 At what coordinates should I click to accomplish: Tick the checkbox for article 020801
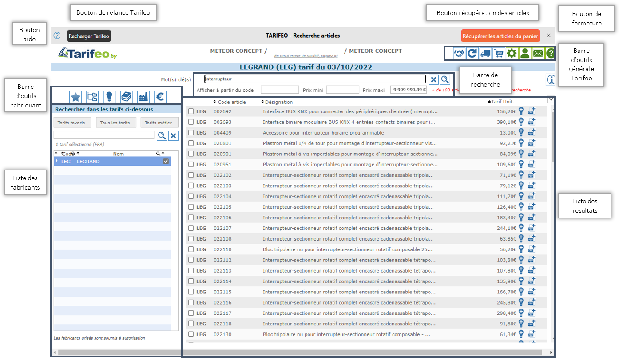(x=190, y=143)
